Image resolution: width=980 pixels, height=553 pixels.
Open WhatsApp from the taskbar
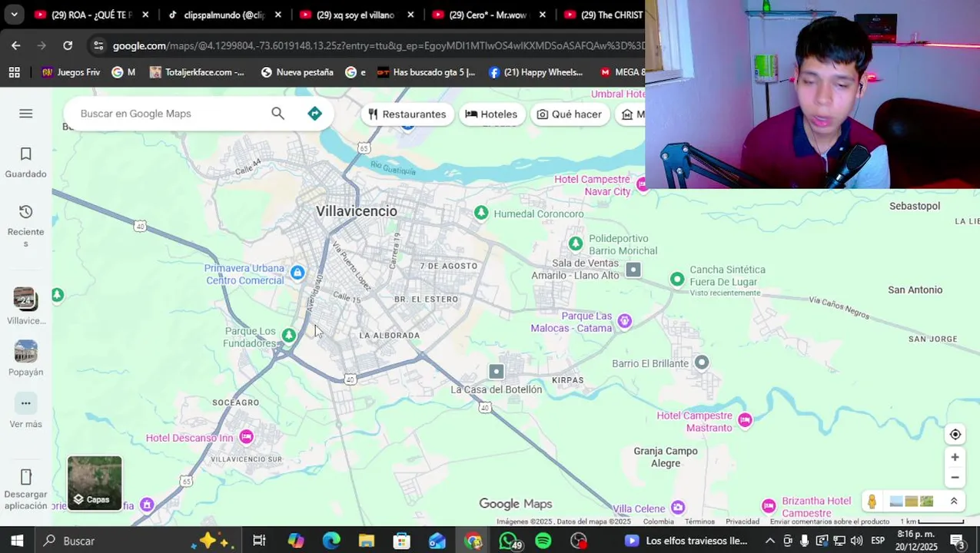pos(508,541)
